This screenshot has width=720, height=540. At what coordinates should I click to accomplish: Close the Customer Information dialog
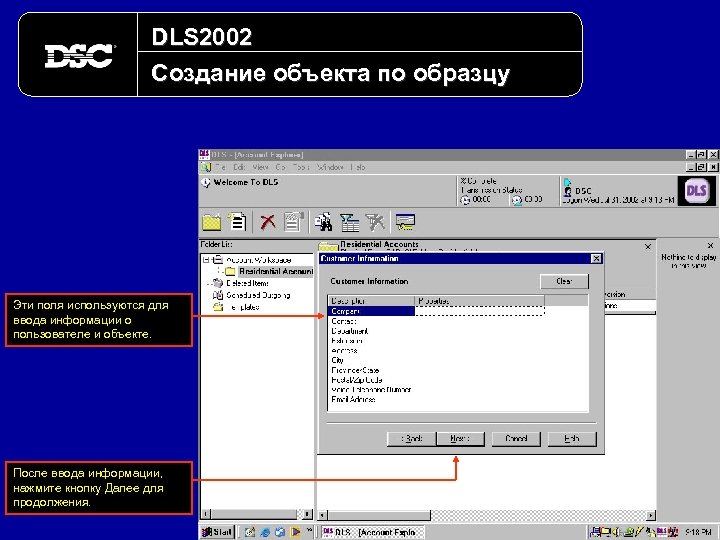coord(596,259)
